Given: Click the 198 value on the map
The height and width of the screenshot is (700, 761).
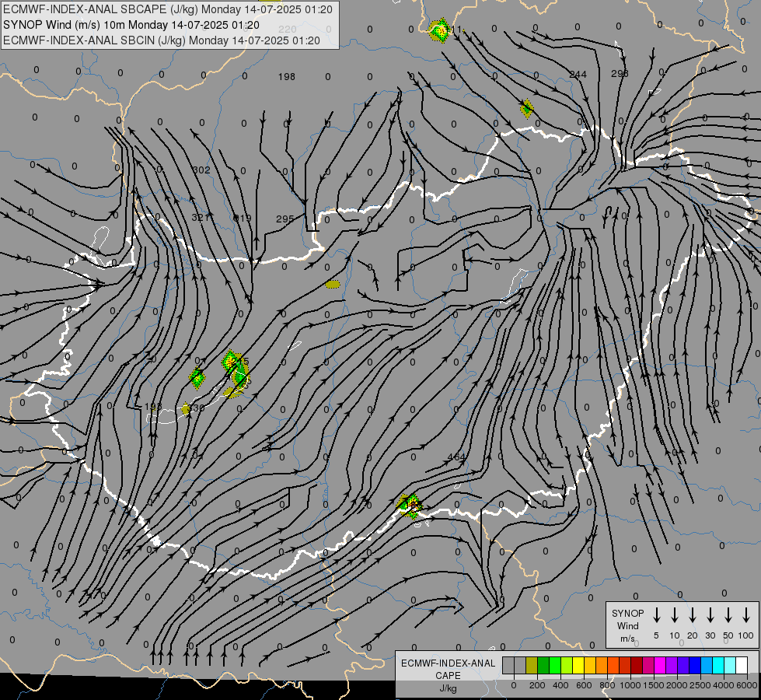Looking at the screenshot, I should coord(287,77).
